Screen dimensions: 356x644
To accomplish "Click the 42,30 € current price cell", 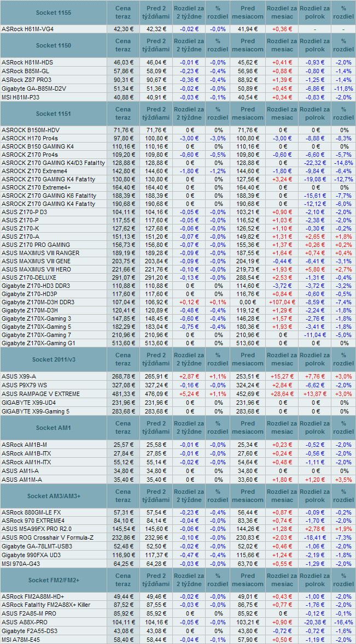I will (x=124, y=29).
